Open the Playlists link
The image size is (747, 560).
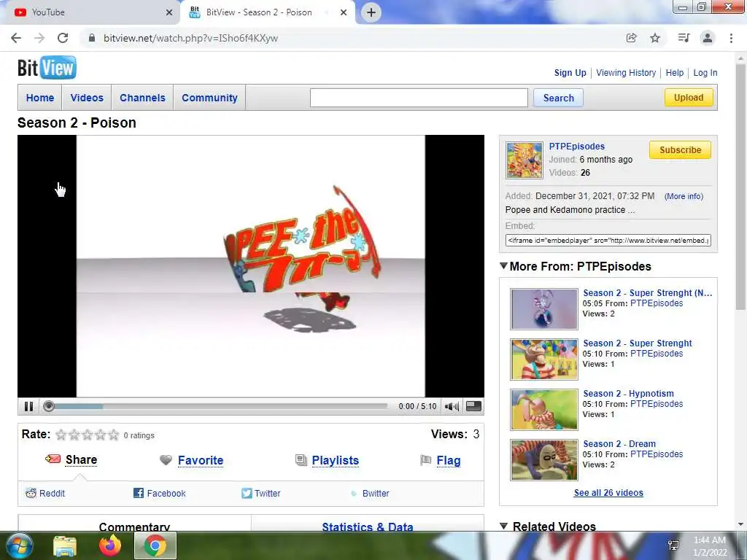[336, 461]
